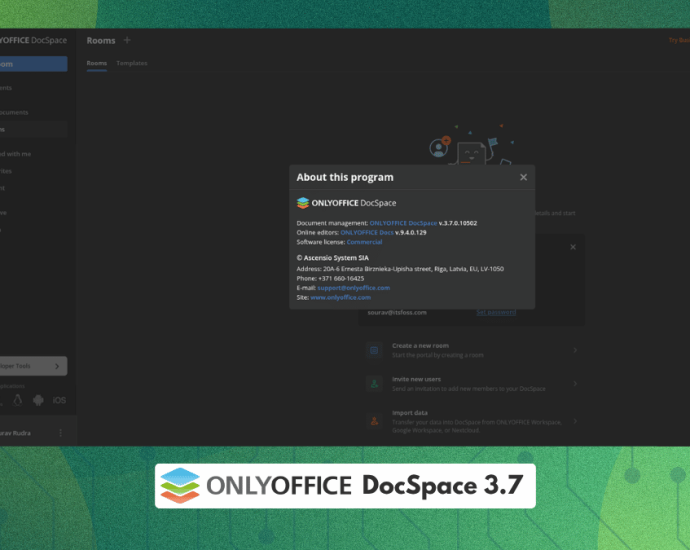The width and height of the screenshot is (690, 550).
Task: Click the '© Ascensio System SIA' text
Action: pyautogui.click(x=333, y=258)
